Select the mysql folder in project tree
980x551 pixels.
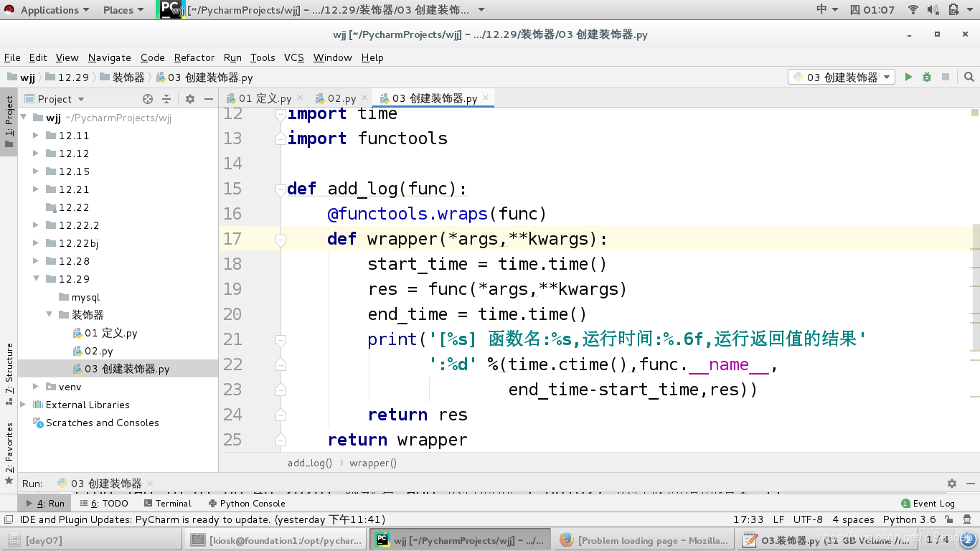(x=85, y=297)
